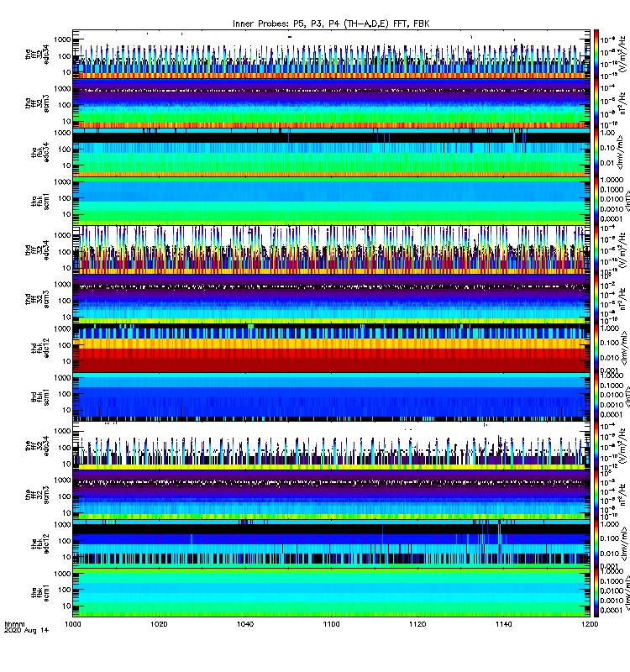This screenshot has width=630, height=672.
Task: Click the color bar beside tha fbk edc34 panel
Action: tap(596, 152)
